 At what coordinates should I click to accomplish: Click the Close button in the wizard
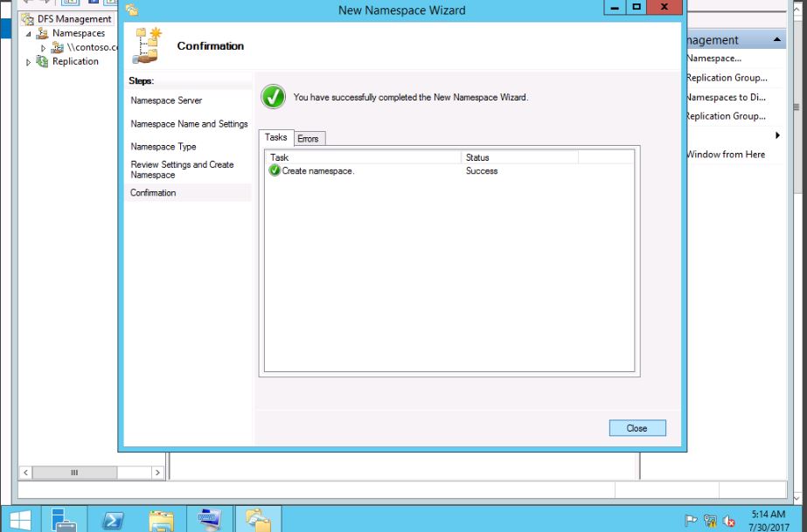(x=637, y=428)
